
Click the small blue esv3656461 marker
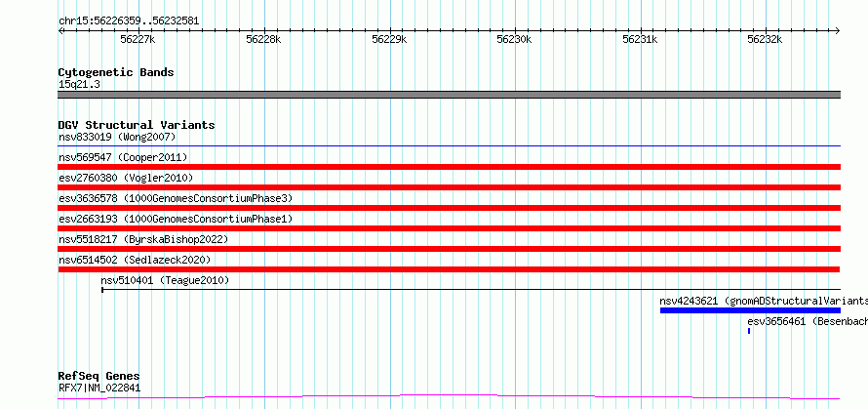click(749, 331)
